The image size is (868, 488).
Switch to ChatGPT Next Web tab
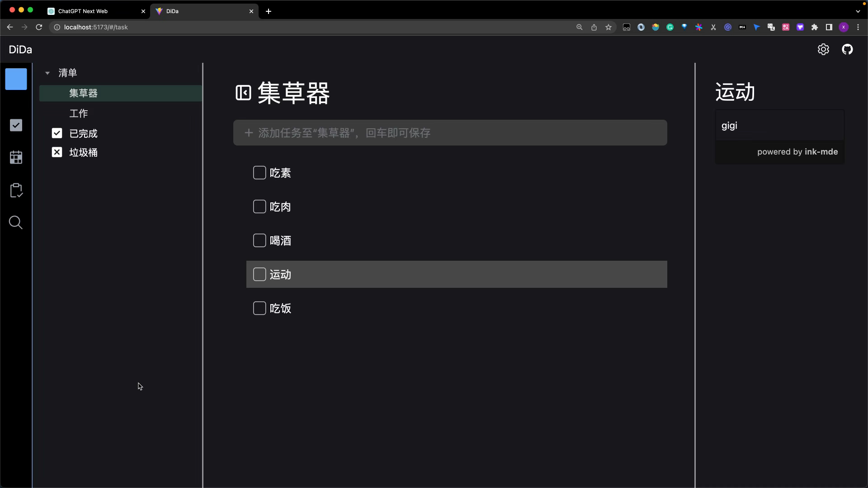coord(96,11)
